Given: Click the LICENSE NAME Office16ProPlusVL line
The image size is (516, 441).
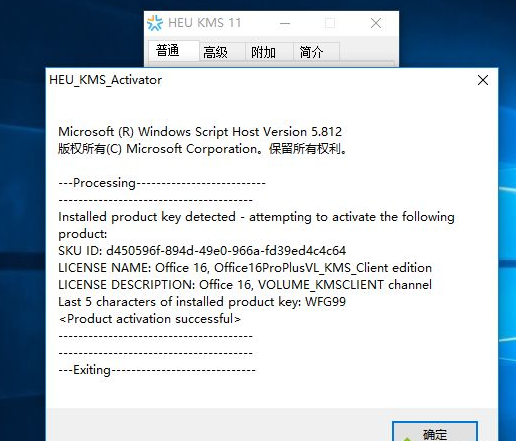Looking at the screenshot, I should click(245, 268).
